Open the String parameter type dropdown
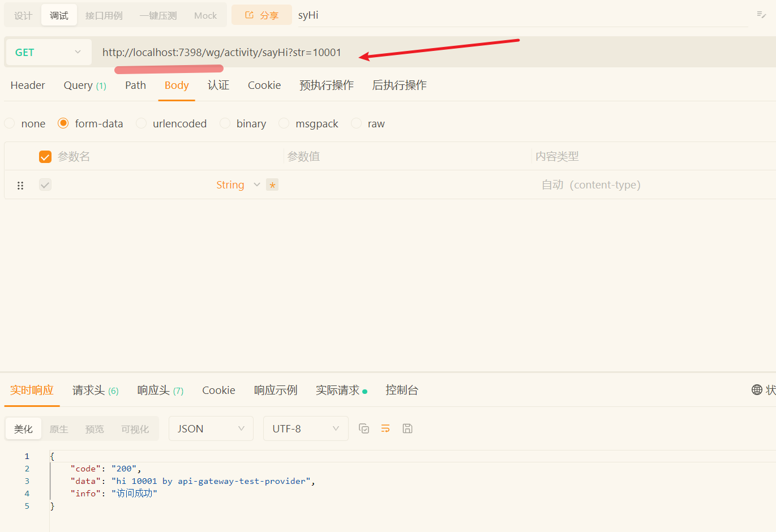The width and height of the screenshot is (776, 532). [238, 185]
